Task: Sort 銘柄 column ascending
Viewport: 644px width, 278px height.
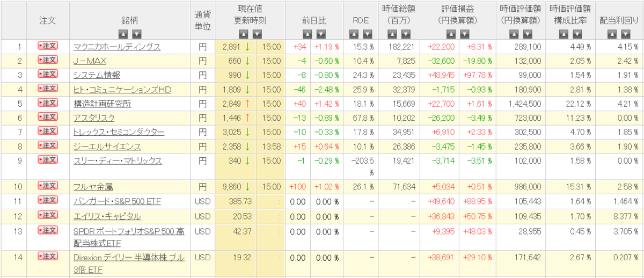Action: tap(122, 34)
